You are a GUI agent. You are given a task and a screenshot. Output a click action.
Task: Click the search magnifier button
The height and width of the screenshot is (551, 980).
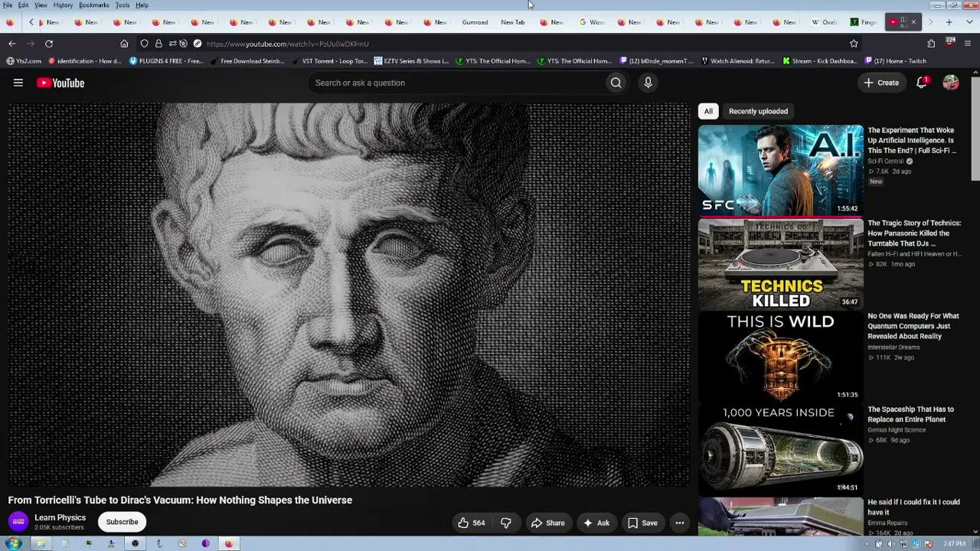coord(616,83)
